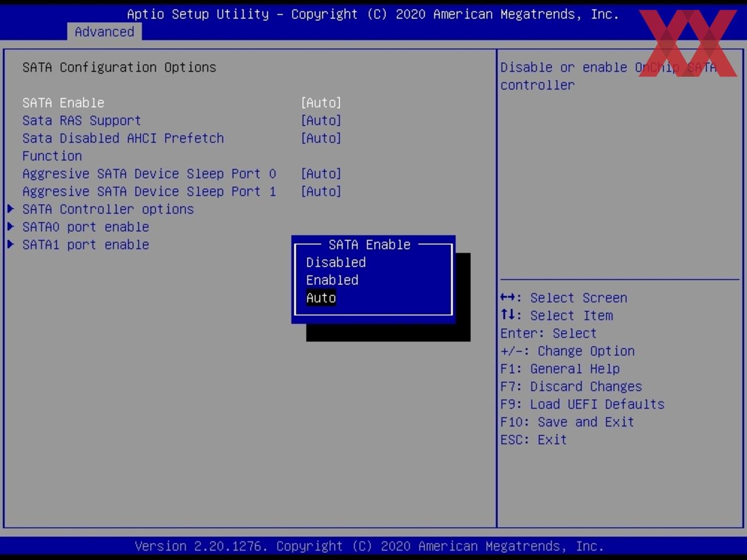Screen dimensions: 747x560
Task: Open the AHCI Prefetch [Auto] value
Action: [321, 138]
